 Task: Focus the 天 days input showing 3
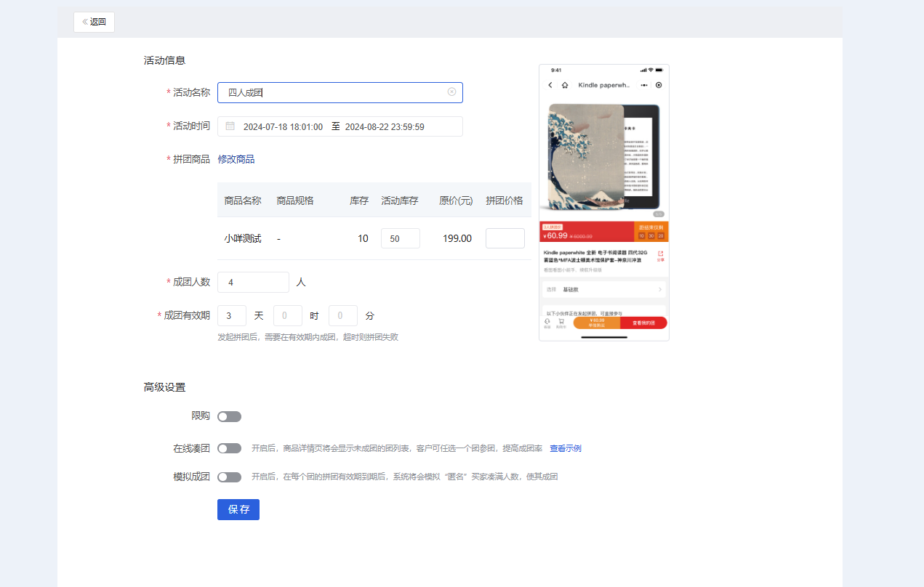pos(231,315)
